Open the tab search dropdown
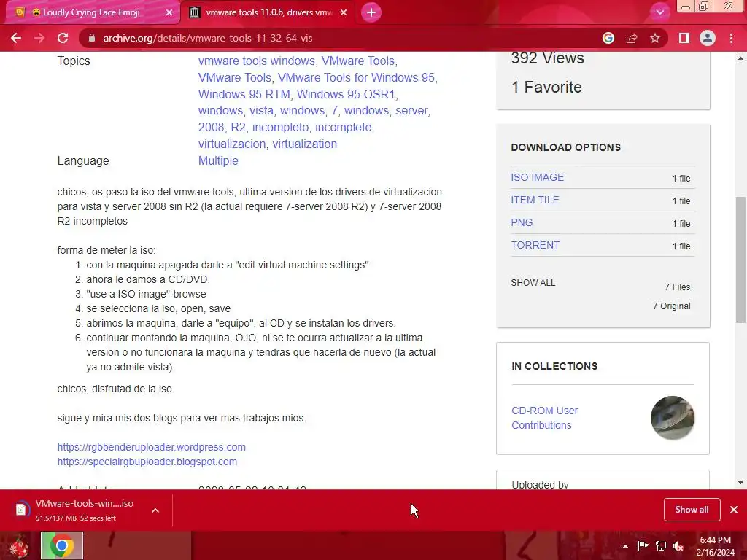The height and width of the screenshot is (560, 747). point(659,12)
